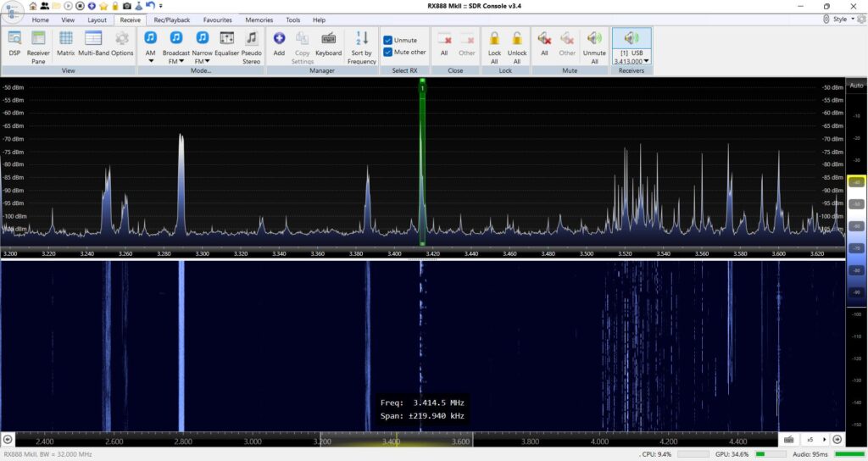
Task: Open the Keyboard manager
Action: (328, 44)
